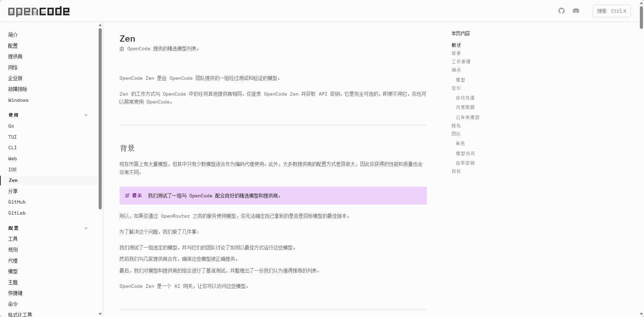Click the main page scrollbar thumb
The height and width of the screenshot is (317, 644).
click(641, 17)
